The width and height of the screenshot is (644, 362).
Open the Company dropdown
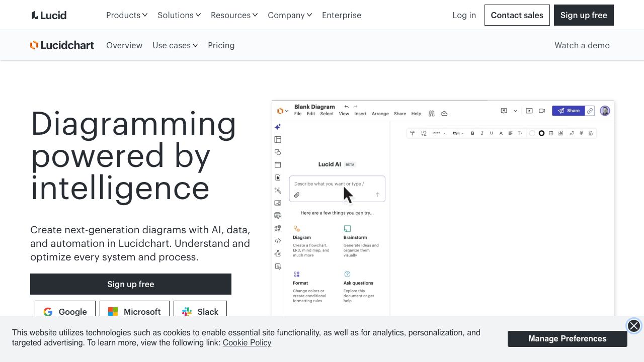tap(290, 15)
